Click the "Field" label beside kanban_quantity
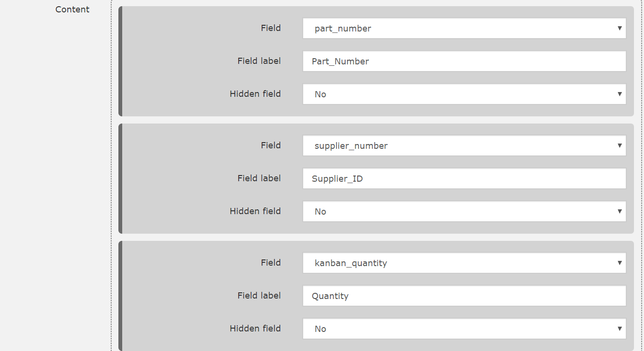Viewport: 644px width, 351px height. [271, 263]
